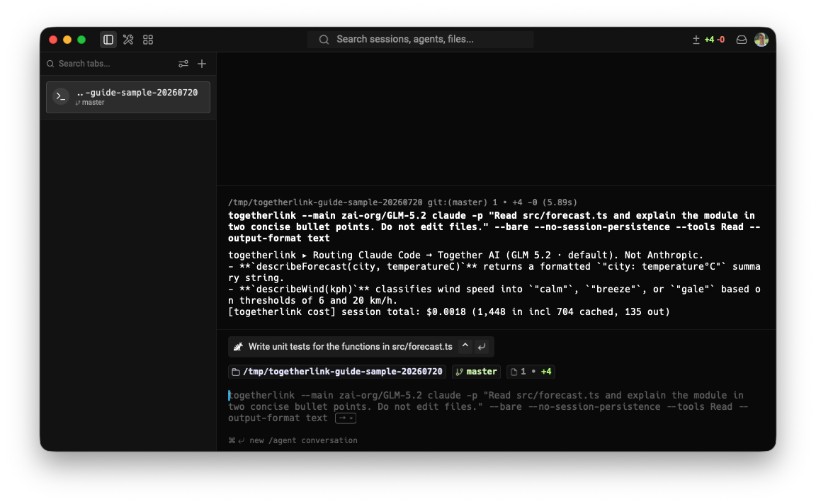The image size is (816, 504).
Task: Open the autosuggestion arrow dropdown button
Action: click(x=346, y=418)
